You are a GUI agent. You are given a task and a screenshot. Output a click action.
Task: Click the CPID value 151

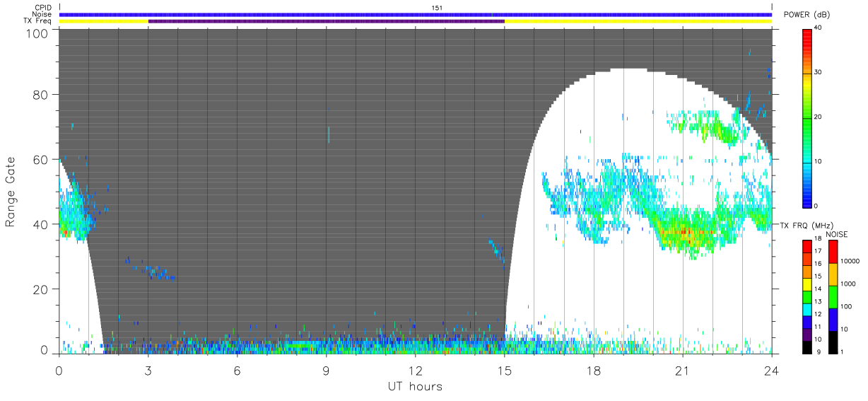coord(437,8)
